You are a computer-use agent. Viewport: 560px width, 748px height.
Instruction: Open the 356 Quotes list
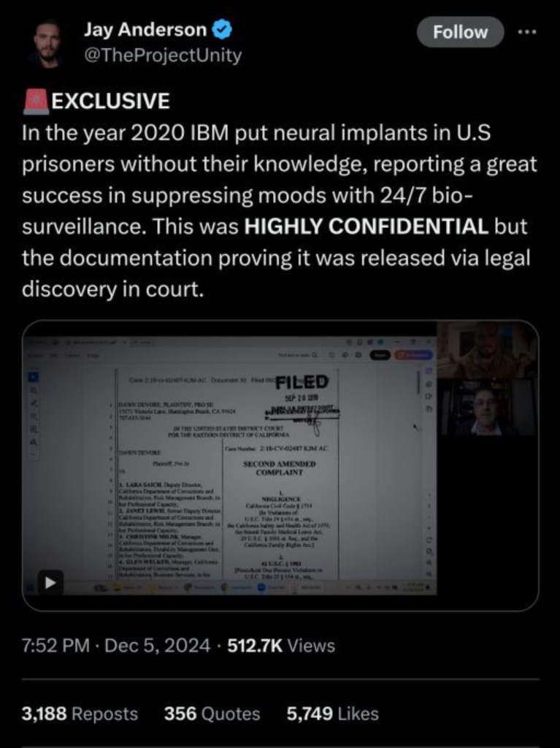212,714
